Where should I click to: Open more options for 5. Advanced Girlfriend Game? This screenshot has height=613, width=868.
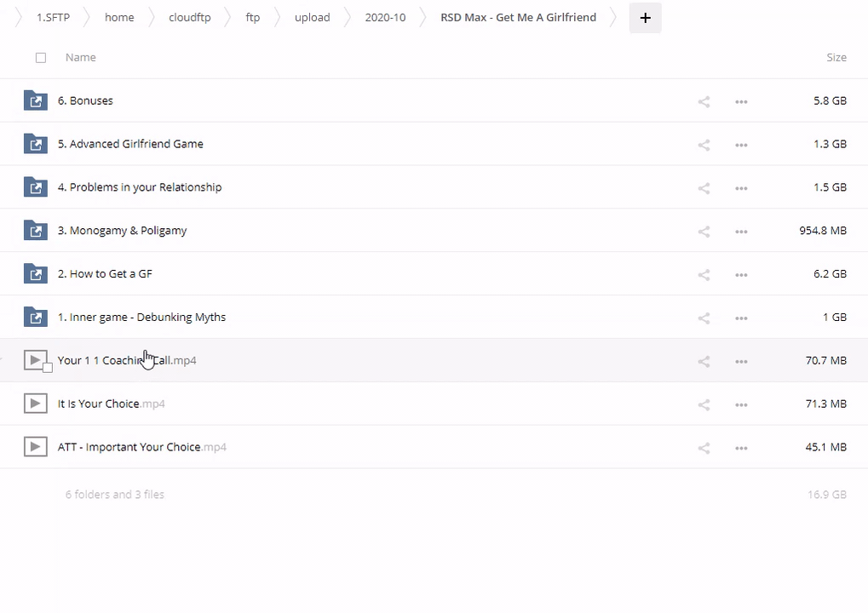click(741, 145)
